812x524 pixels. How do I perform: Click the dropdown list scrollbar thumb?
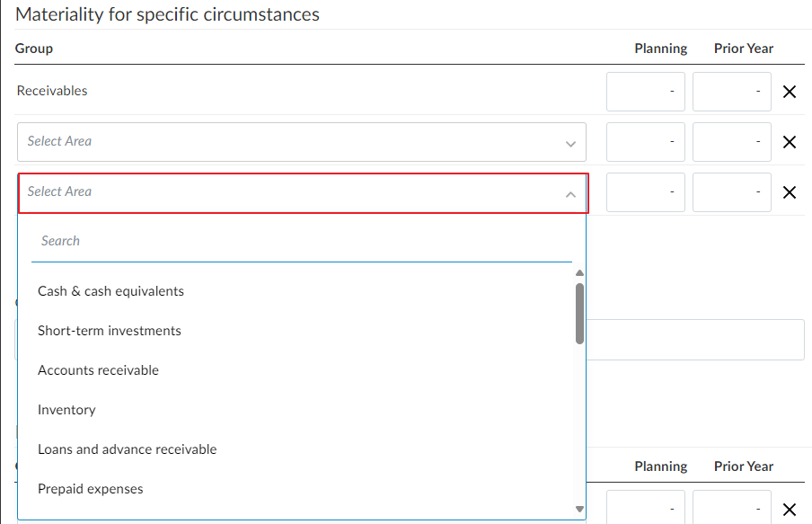[x=579, y=313]
